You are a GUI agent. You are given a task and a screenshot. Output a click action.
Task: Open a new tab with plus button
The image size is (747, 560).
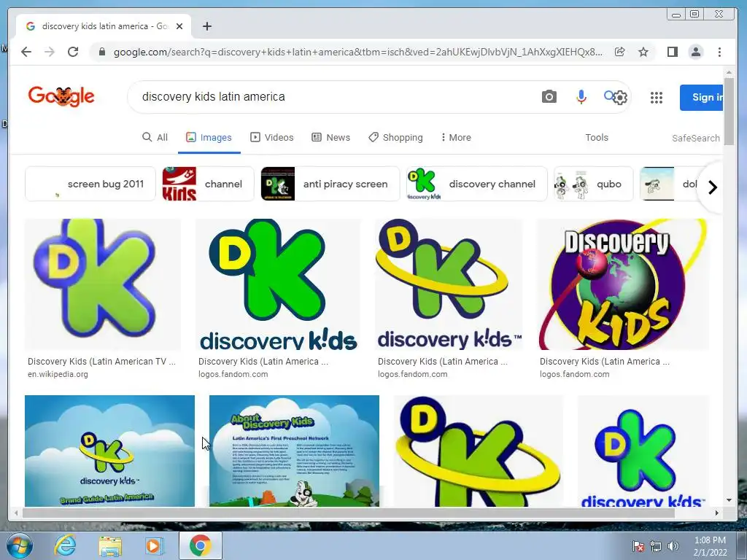pyautogui.click(x=206, y=27)
